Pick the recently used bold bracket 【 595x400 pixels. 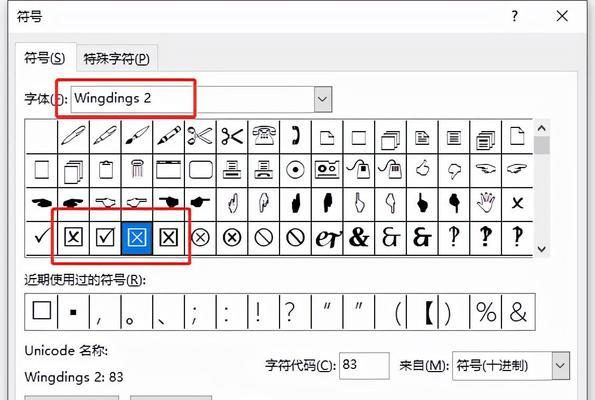tap(422, 311)
